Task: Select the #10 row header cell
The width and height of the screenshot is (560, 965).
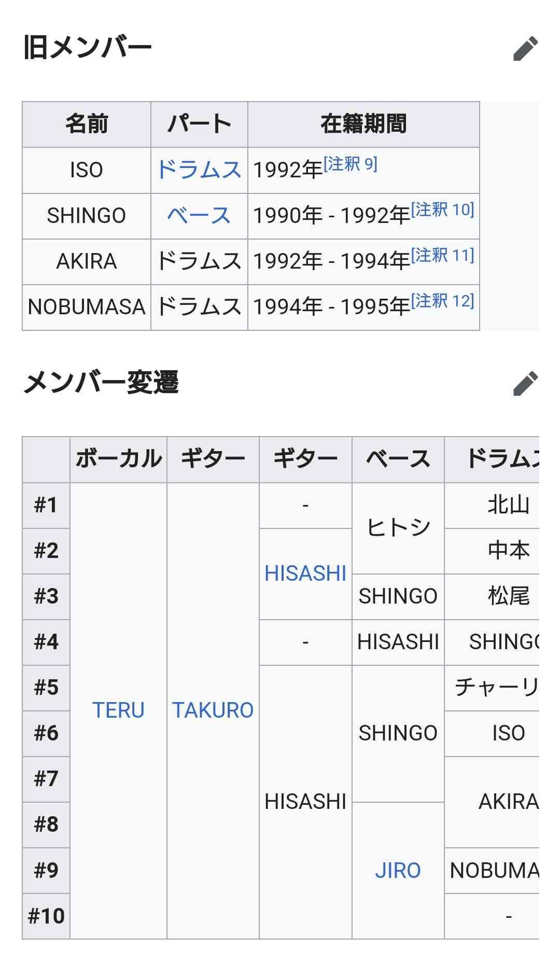Action: click(x=46, y=916)
